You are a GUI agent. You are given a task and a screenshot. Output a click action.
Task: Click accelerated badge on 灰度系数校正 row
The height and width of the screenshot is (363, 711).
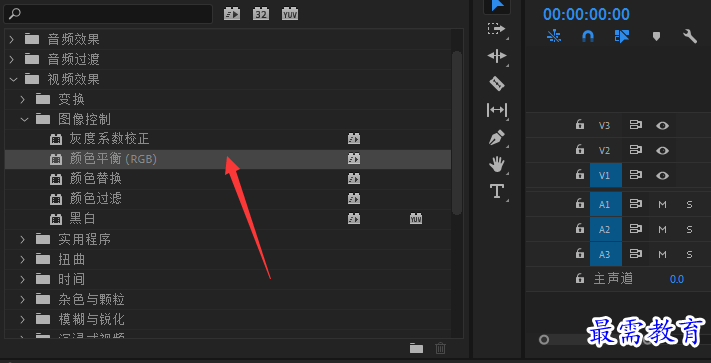354,139
